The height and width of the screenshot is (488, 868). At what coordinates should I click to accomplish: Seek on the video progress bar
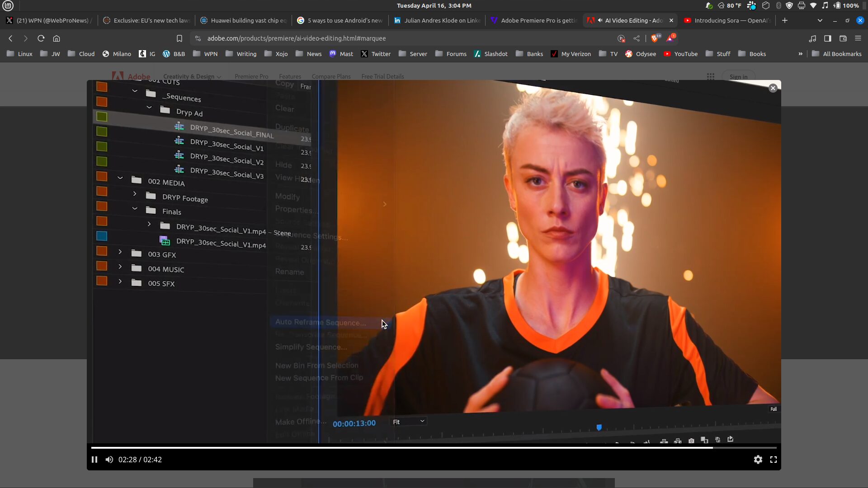pyautogui.click(x=434, y=448)
